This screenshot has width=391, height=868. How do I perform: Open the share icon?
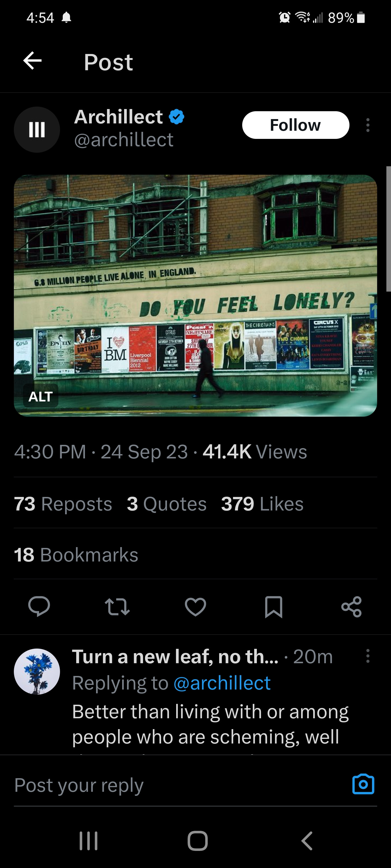pyautogui.click(x=352, y=607)
